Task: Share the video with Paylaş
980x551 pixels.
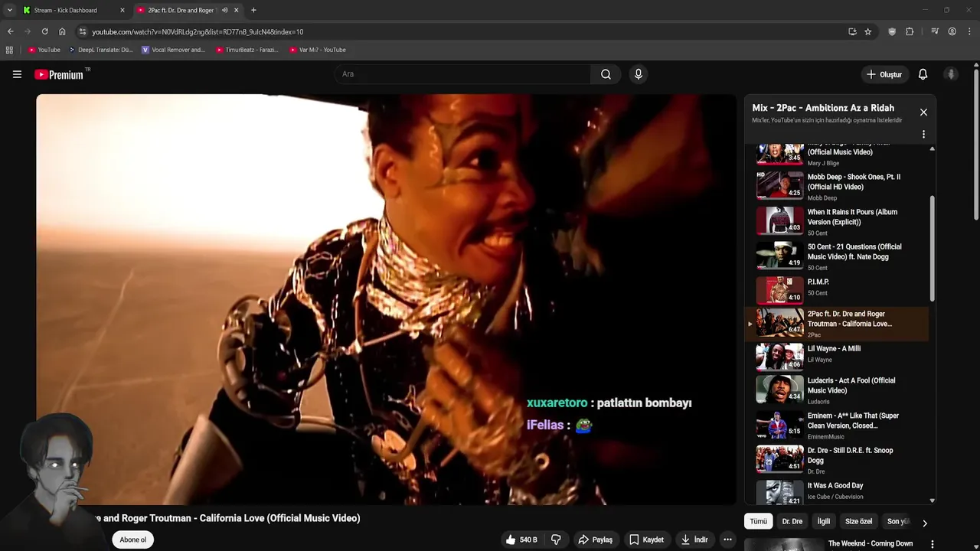Action: tap(595, 540)
